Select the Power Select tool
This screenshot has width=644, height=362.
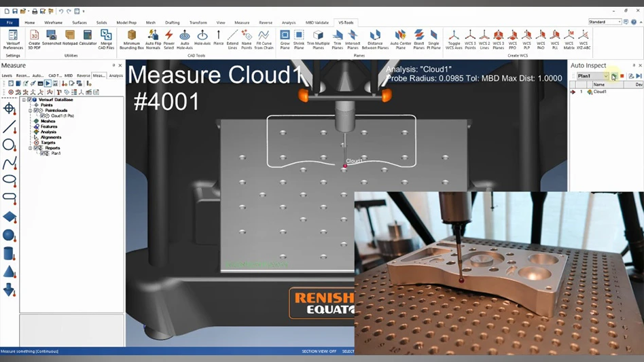(x=169, y=39)
